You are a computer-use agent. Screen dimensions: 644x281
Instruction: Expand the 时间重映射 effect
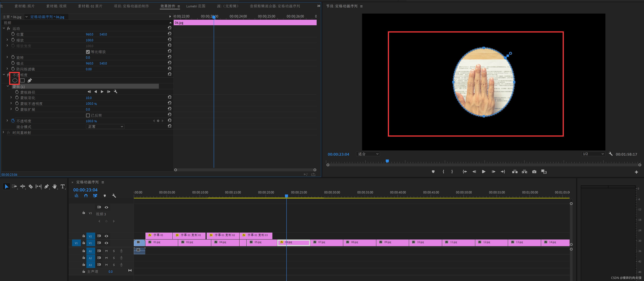point(3,132)
